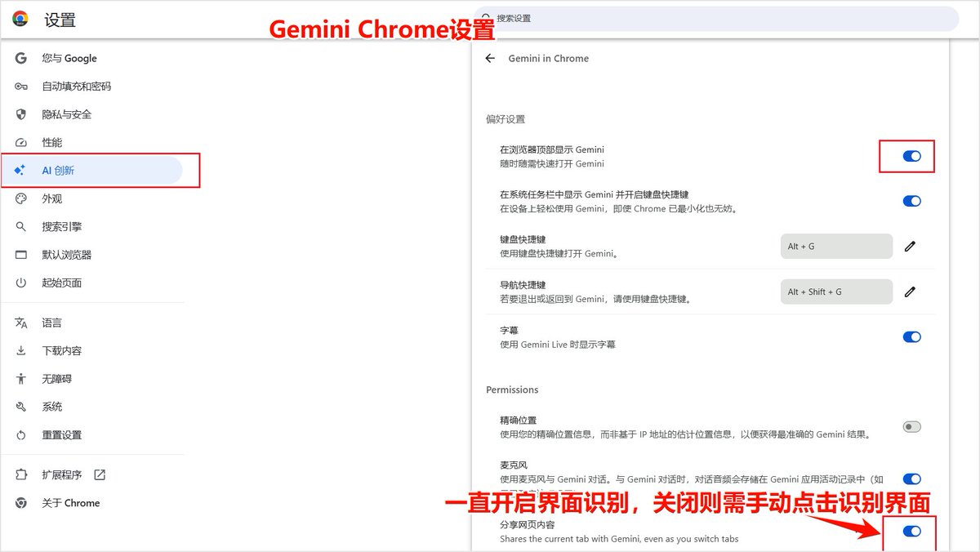Toggle the 分享网页内容 switch
Screen dimensions: 980x552
(x=911, y=532)
